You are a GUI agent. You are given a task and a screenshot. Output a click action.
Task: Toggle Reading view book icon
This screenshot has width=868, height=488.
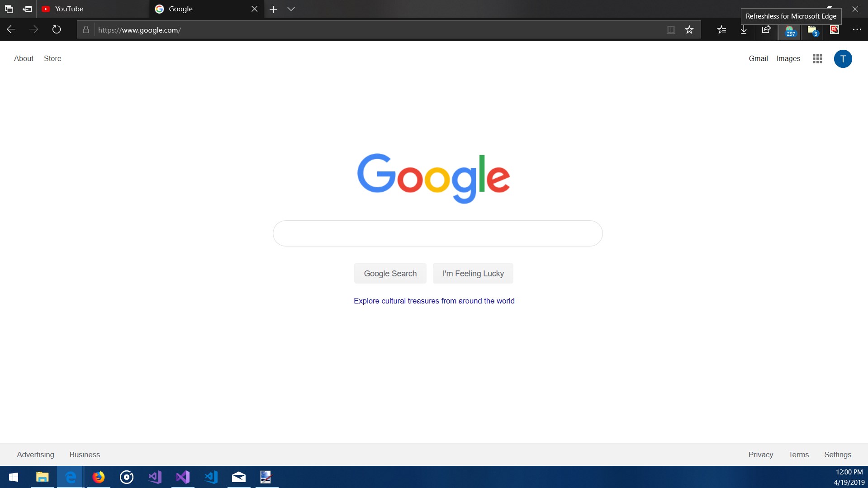[x=671, y=30]
